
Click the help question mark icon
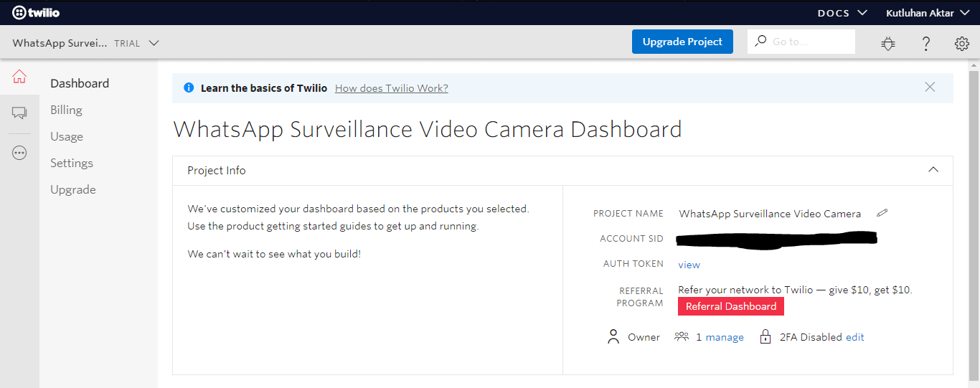tap(926, 43)
